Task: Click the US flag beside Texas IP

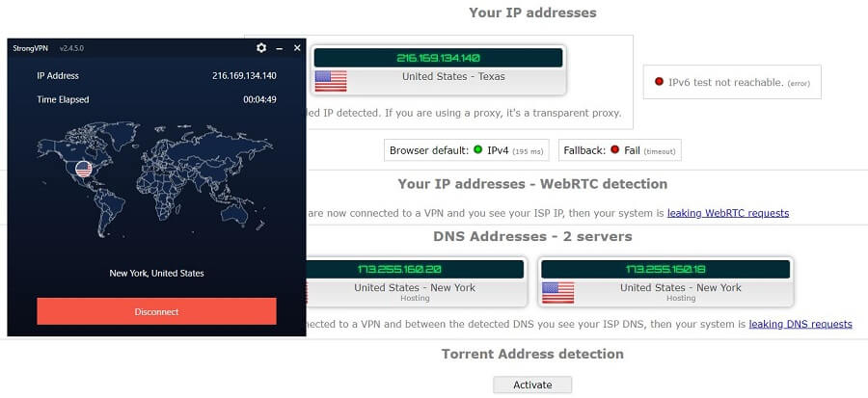Action: (x=331, y=81)
